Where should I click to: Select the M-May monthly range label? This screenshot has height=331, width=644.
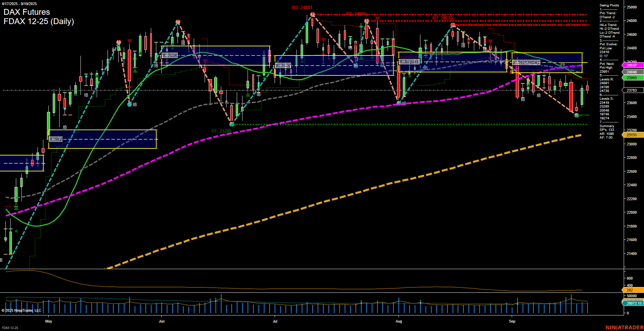tap(56, 139)
